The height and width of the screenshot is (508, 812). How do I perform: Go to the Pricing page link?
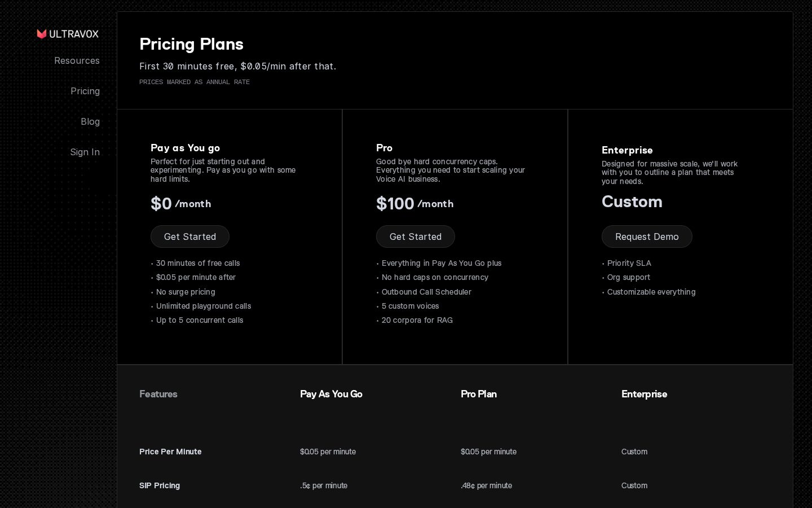[x=85, y=91]
